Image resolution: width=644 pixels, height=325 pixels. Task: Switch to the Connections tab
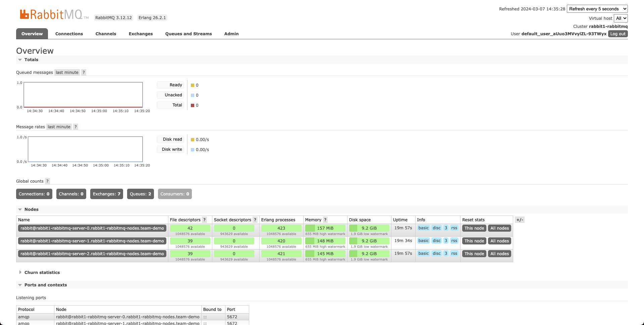coord(69,34)
